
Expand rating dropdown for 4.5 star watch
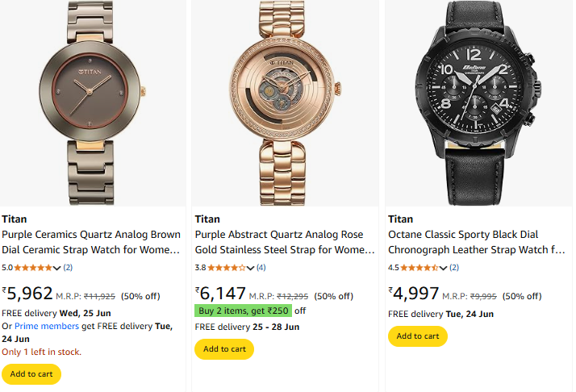tap(443, 268)
